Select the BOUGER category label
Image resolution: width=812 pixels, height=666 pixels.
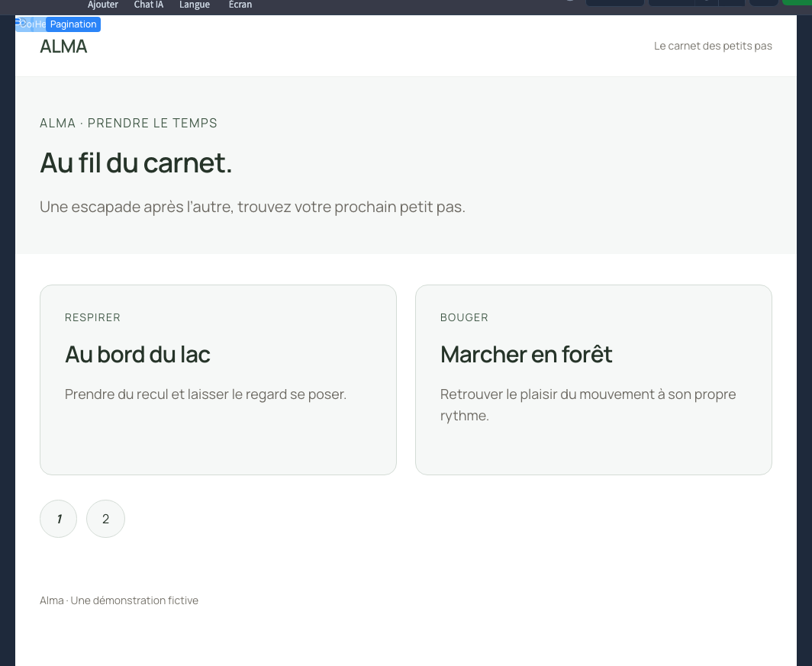tap(464, 317)
